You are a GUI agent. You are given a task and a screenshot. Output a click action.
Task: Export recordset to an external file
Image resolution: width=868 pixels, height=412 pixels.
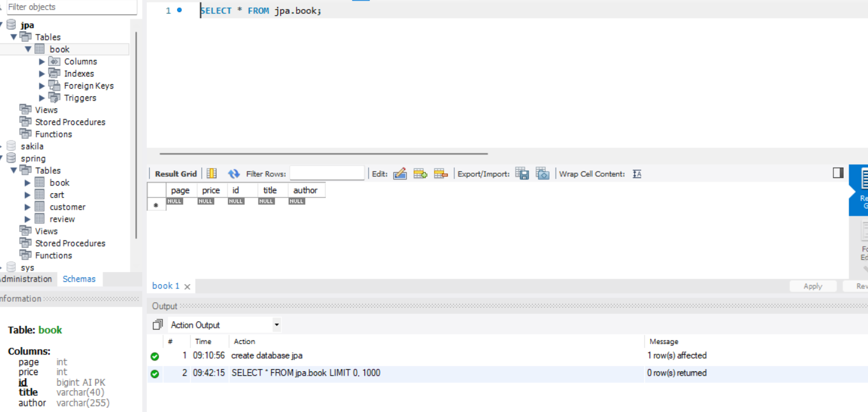(522, 173)
